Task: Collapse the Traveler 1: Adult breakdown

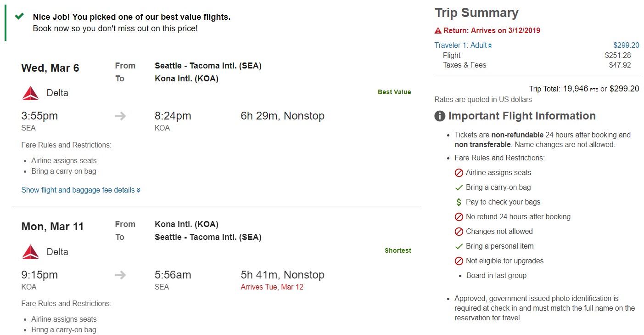Action: [x=463, y=45]
